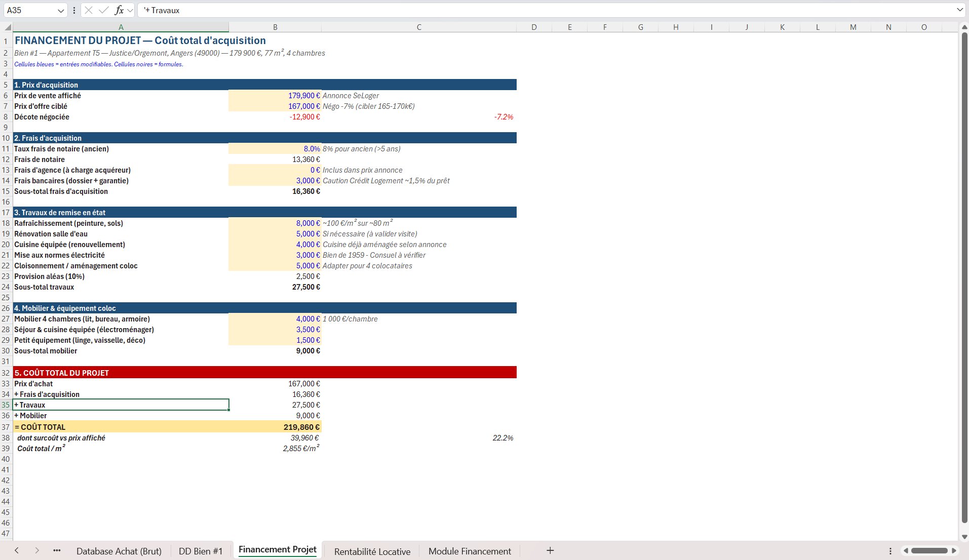This screenshot has width=969, height=560.
Task: Click the horizontal scrollbar thumb
Action: click(929, 550)
